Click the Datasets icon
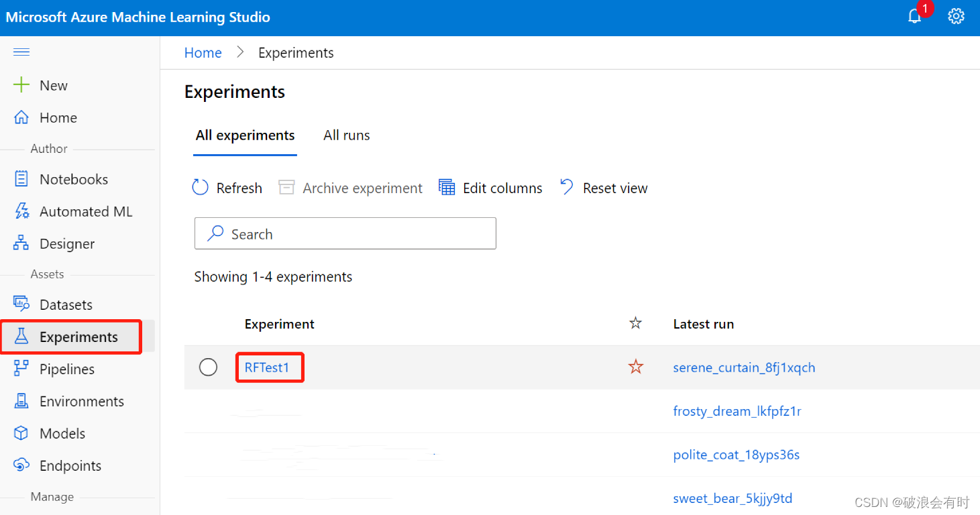 click(x=21, y=304)
